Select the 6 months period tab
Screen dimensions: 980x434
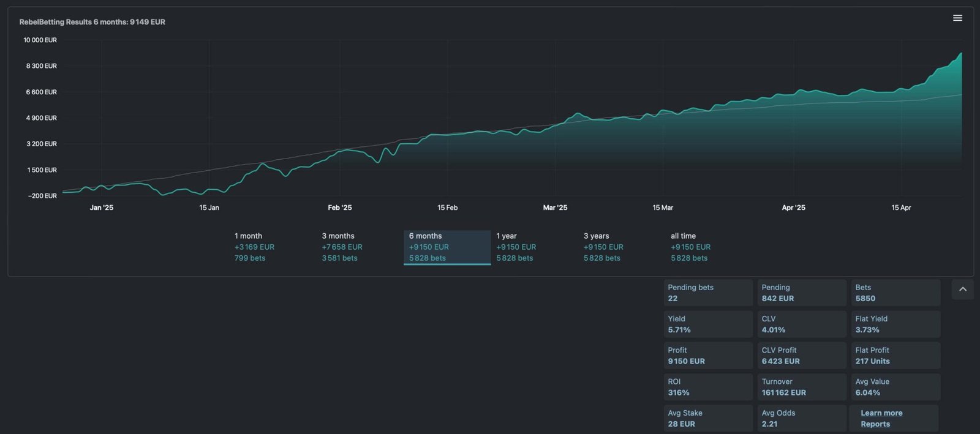click(x=447, y=247)
